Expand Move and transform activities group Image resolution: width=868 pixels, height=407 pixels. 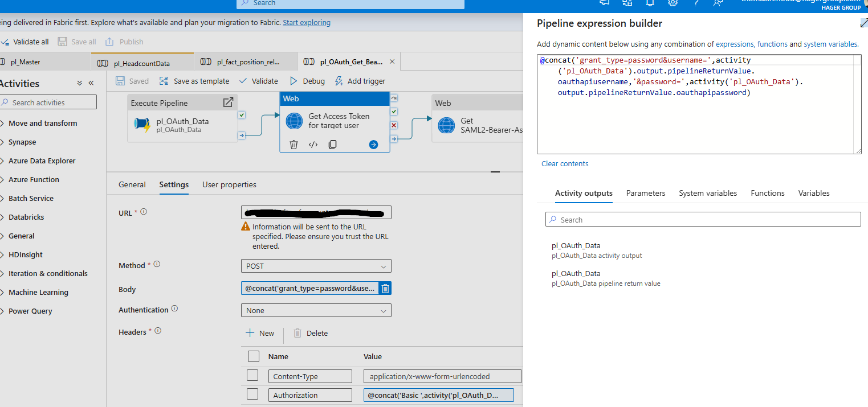(x=43, y=123)
